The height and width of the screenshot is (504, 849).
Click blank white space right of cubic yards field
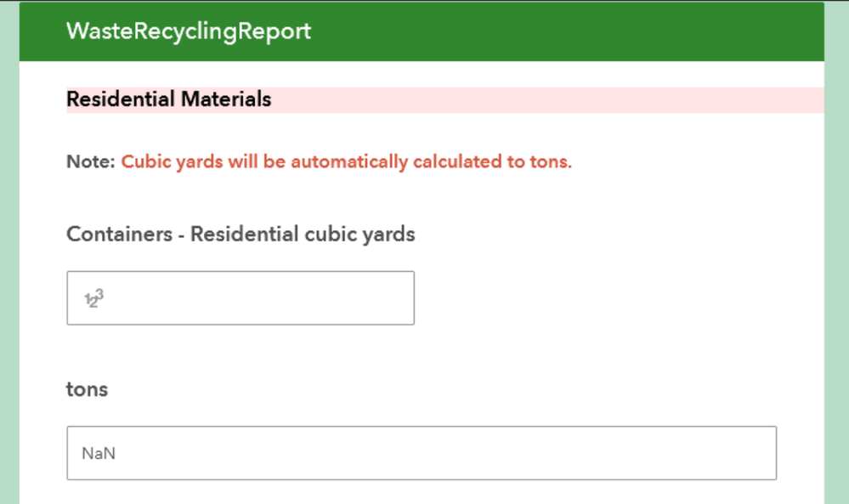[612, 298]
